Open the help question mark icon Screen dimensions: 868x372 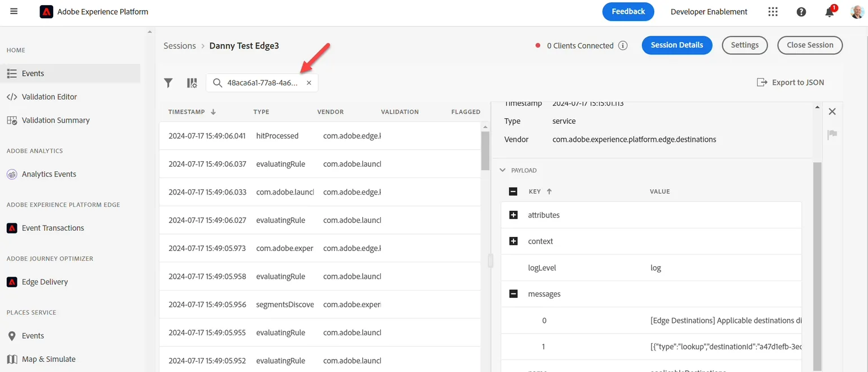click(x=801, y=12)
